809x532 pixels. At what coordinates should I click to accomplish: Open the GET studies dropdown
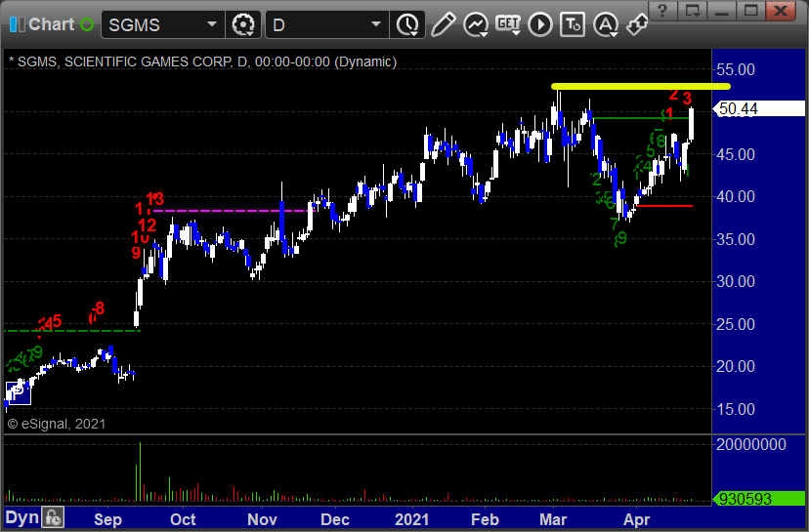(x=508, y=24)
